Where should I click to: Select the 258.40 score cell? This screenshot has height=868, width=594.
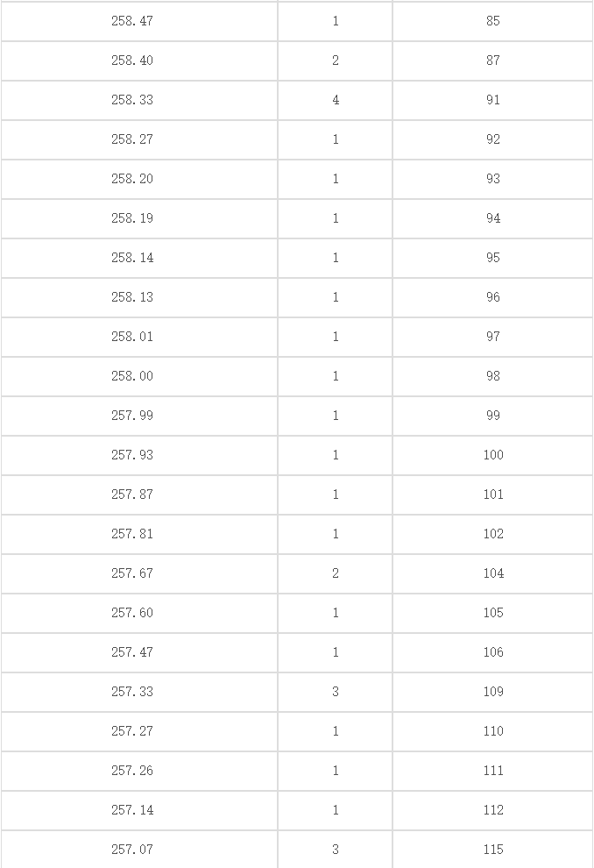(132, 60)
